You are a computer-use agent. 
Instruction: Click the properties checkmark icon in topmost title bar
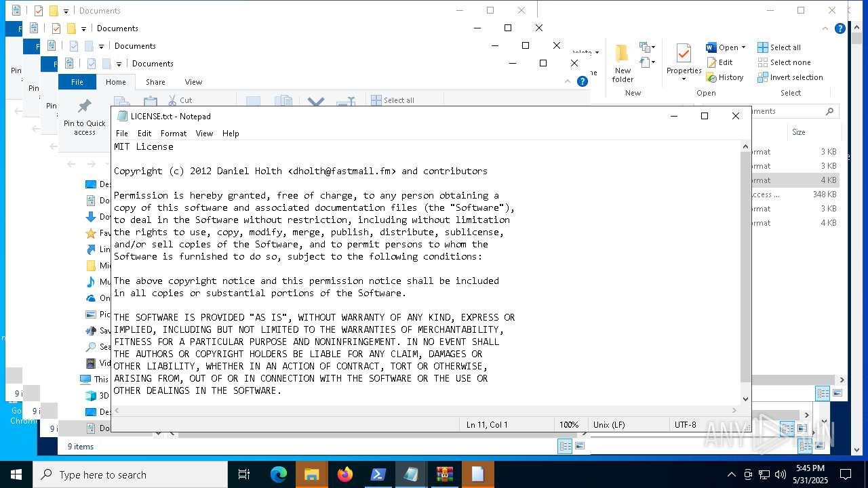pyautogui.click(x=39, y=11)
